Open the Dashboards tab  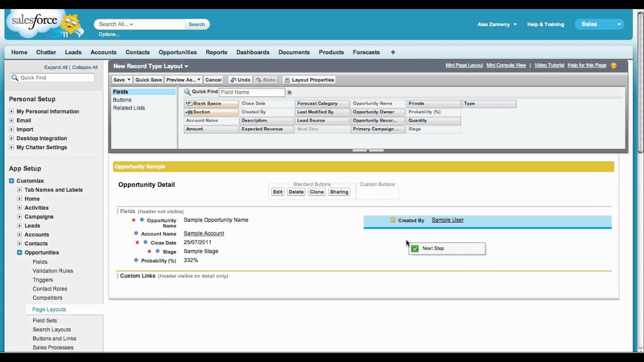click(x=253, y=52)
